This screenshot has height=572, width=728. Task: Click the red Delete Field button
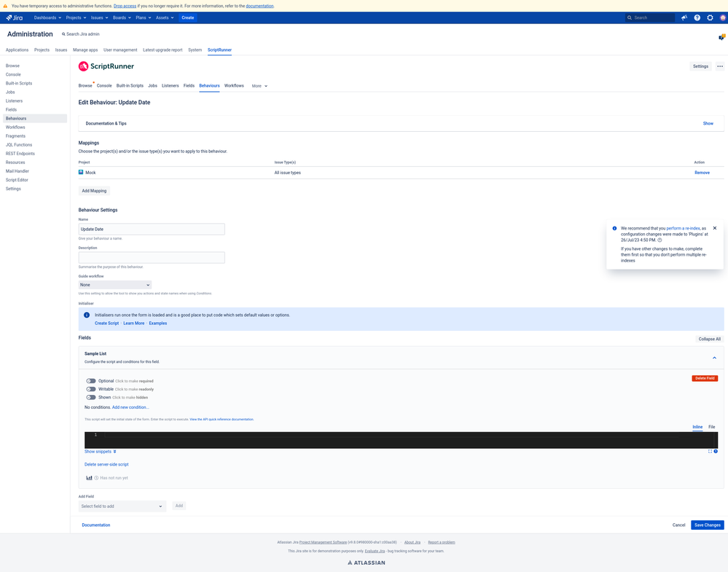(x=705, y=378)
